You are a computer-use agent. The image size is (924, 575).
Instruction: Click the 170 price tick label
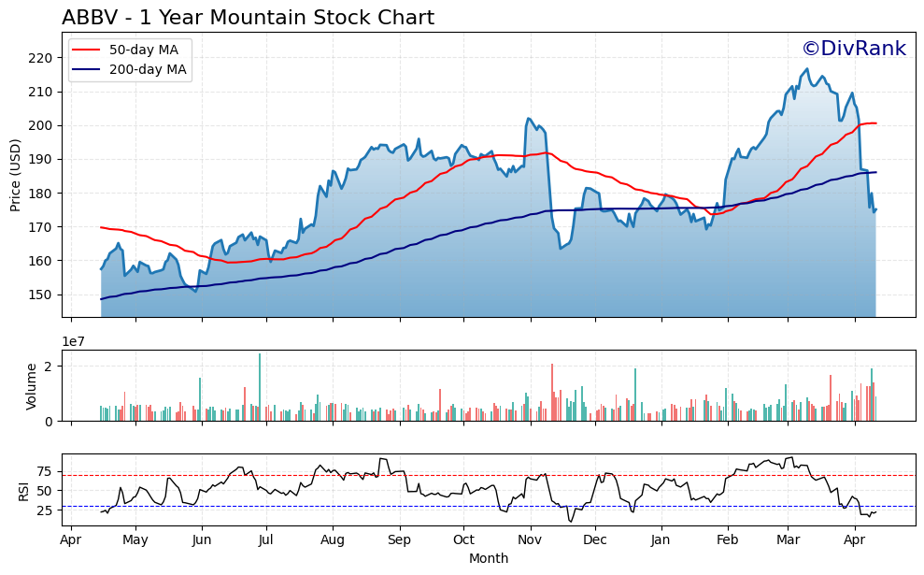(x=41, y=227)
